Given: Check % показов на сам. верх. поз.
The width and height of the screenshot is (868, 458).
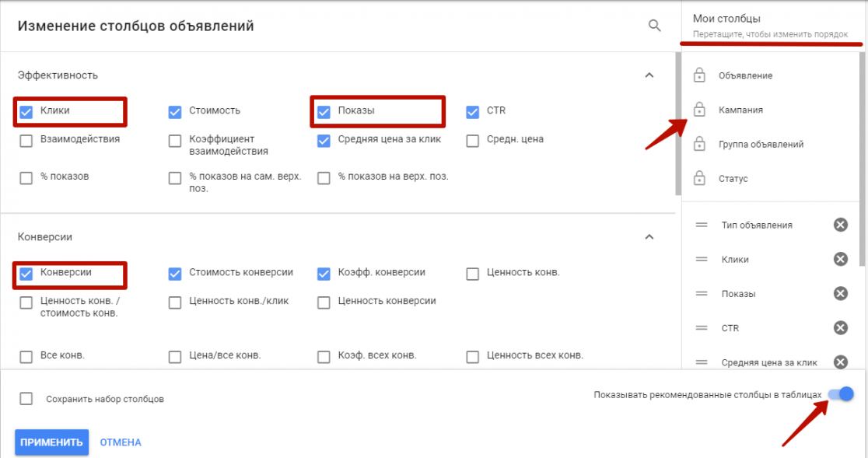Looking at the screenshot, I should pyautogui.click(x=175, y=178).
